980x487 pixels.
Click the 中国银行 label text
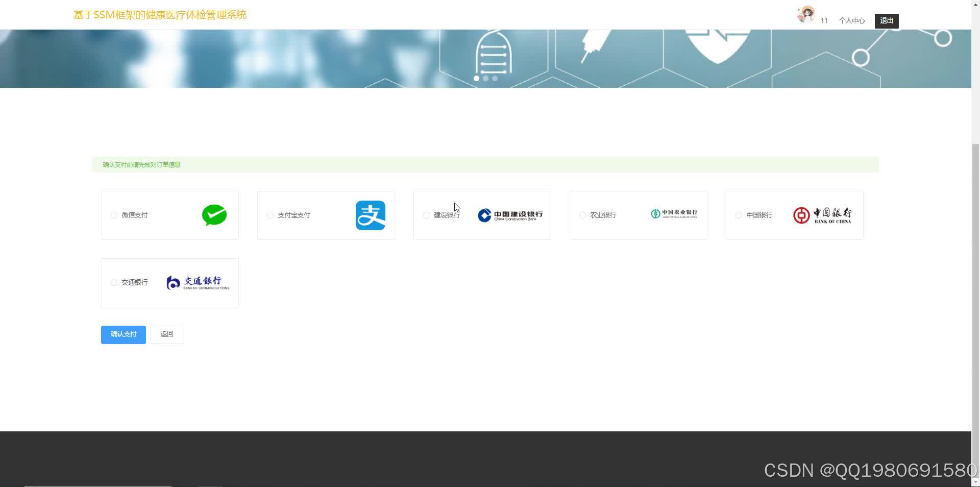(x=759, y=215)
